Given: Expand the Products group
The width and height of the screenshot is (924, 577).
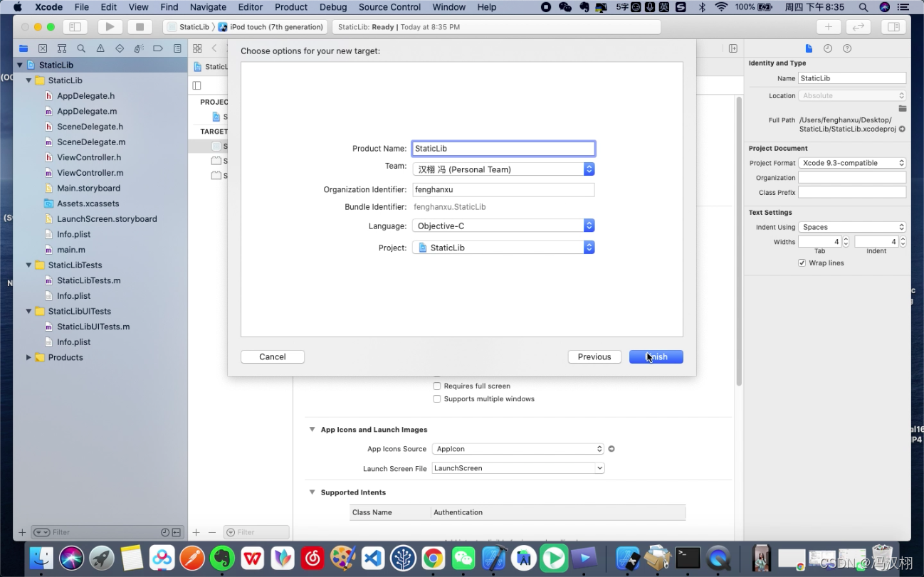Looking at the screenshot, I should pyautogui.click(x=29, y=358).
